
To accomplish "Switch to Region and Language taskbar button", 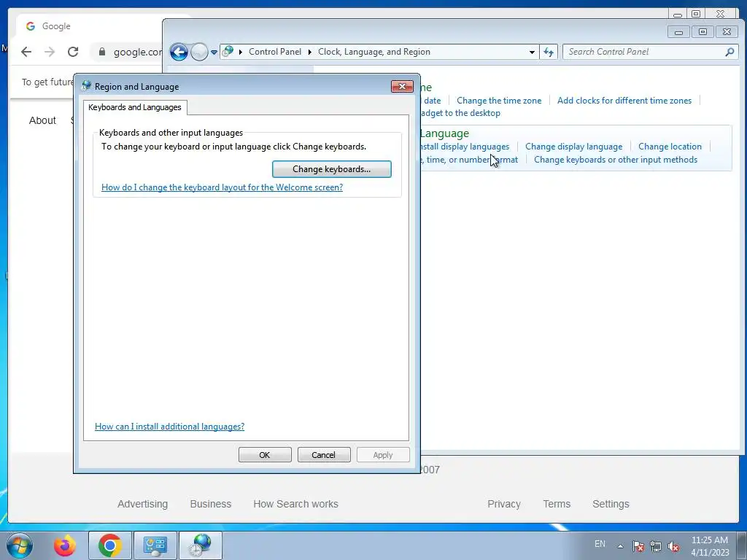I will (200, 545).
